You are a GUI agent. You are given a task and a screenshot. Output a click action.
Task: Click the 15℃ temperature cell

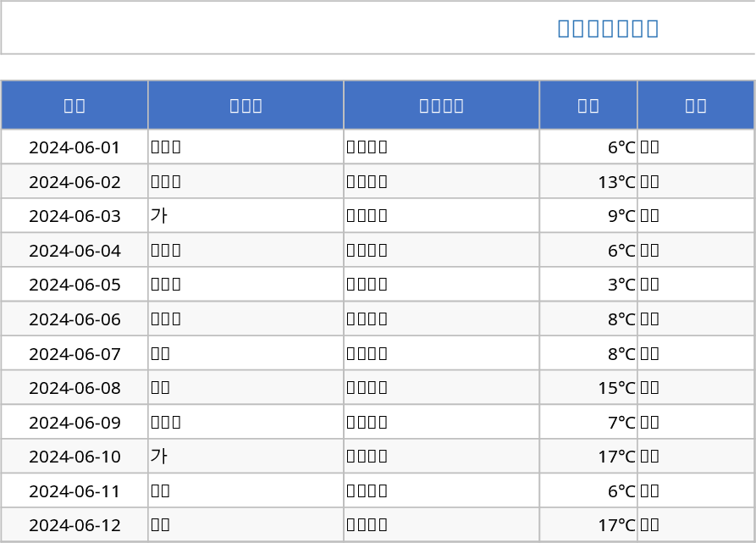[x=588, y=388]
